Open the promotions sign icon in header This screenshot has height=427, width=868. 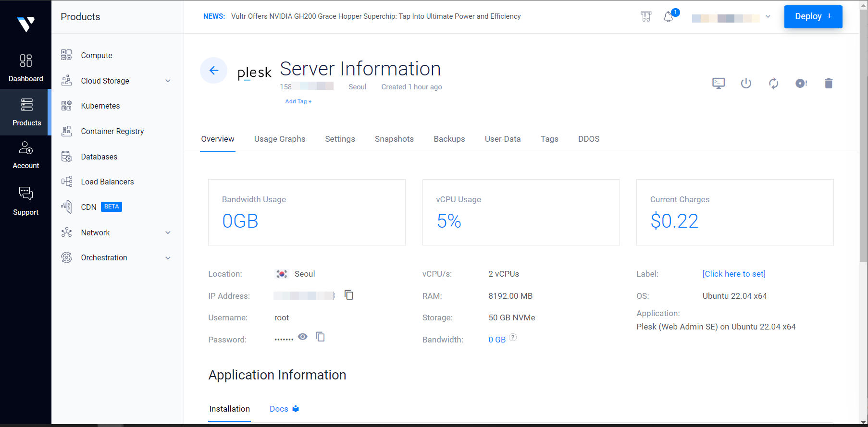click(646, 17)
